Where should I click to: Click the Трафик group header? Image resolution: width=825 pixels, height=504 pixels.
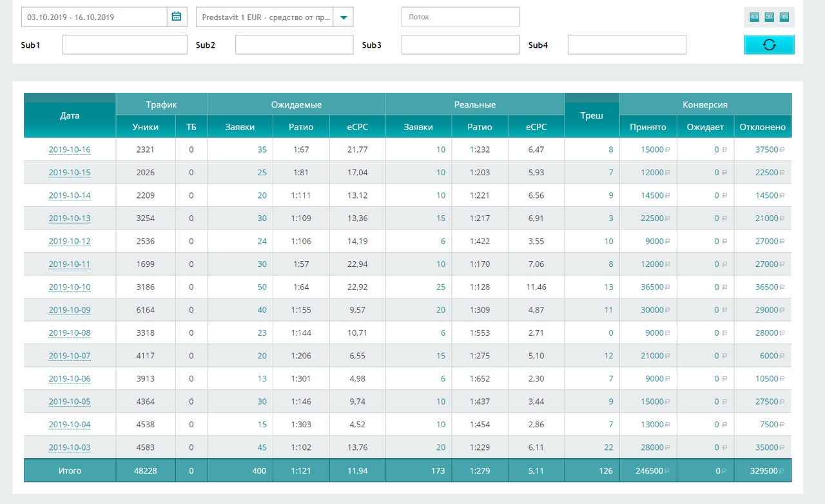coord(162,104)
